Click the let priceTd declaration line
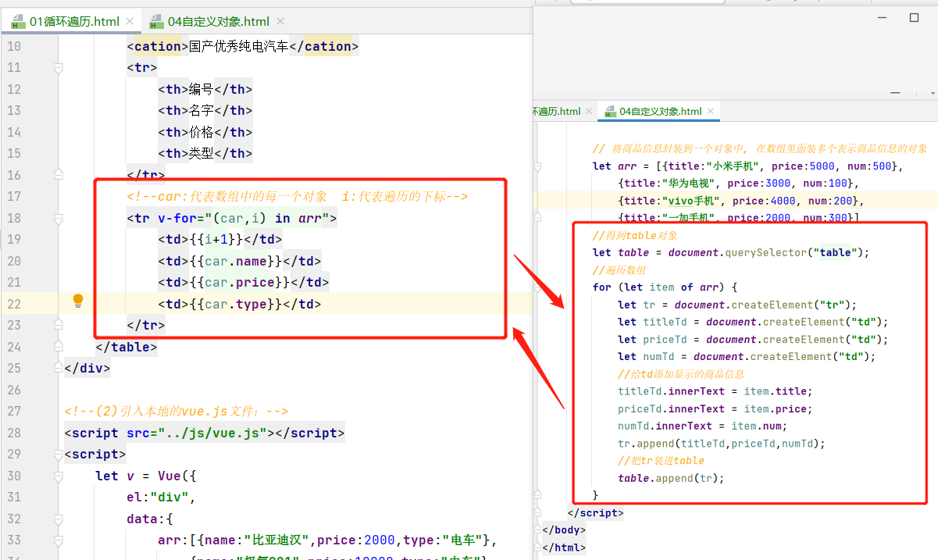Screen dimensions: 938x560 click(x=753, y=339)
